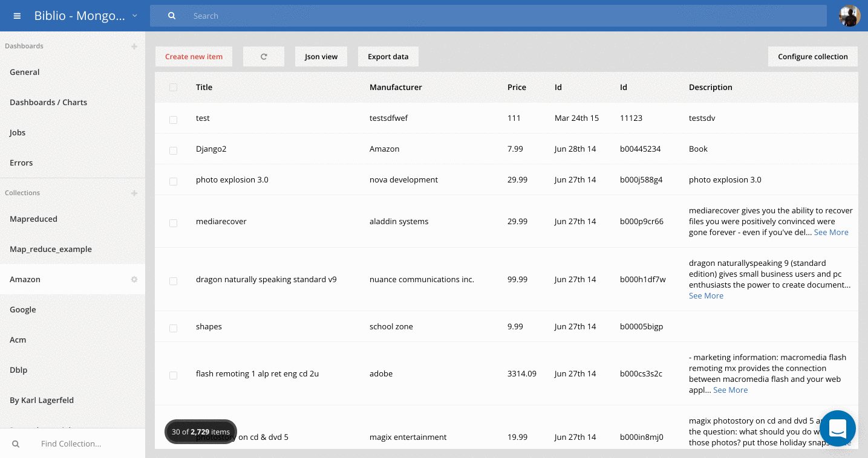Click the refresh icon button
The height and width of the screenshot is (458, 868).
[x=264, y=57]
